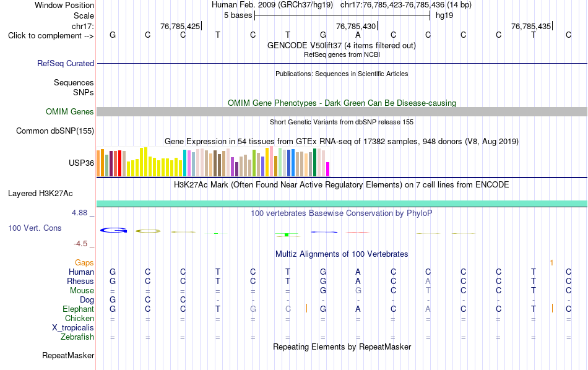Viewport: 588px width, 370px height.
Task: Open the Layered H3K27Ac track label
Action: click(40, 194)
